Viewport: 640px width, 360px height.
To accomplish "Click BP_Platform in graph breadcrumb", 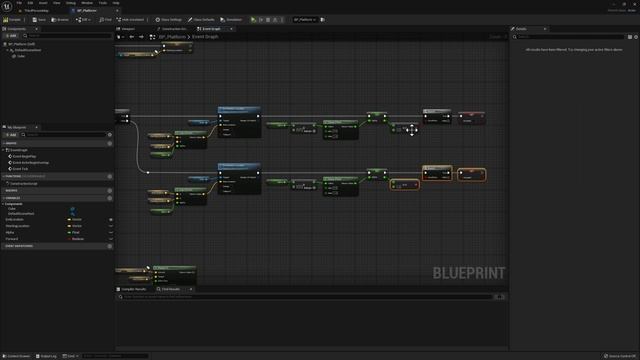I will (x=172, y=37).
